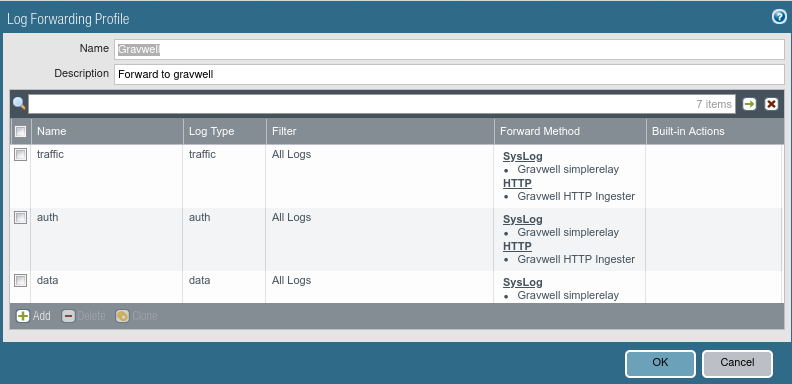Click the Delete minus icon
Screen dimensions: 792x384
coord(68,316)
